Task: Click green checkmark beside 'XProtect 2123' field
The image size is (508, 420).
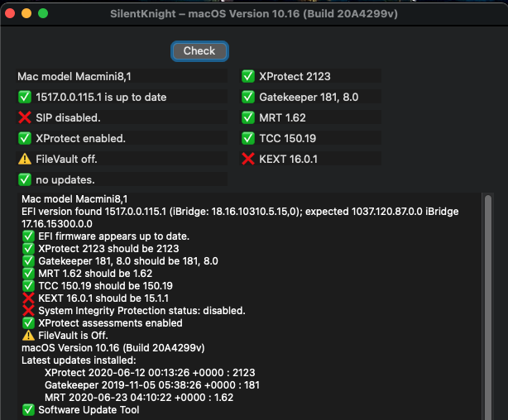Action: pyautogui.click(x=248, y=76)
